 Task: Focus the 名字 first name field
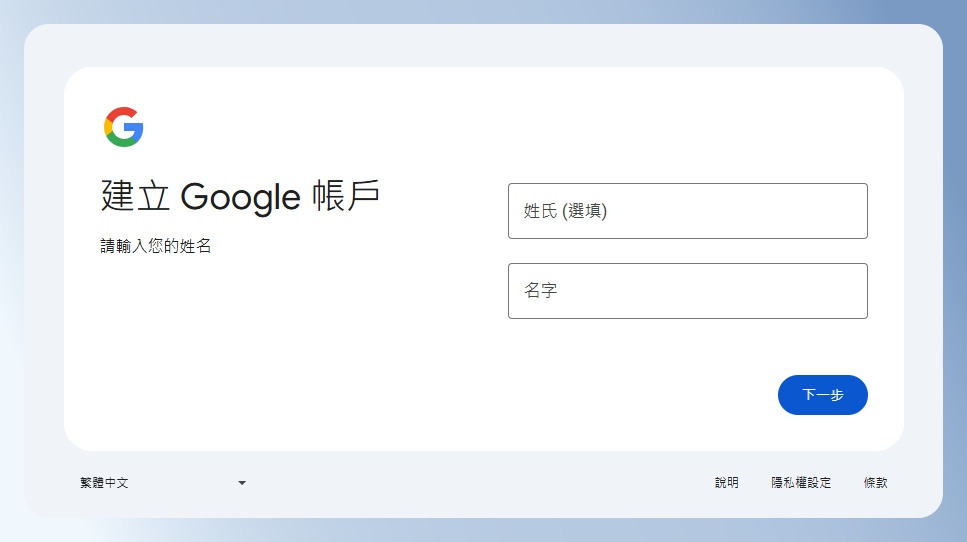tap(688, 291)
